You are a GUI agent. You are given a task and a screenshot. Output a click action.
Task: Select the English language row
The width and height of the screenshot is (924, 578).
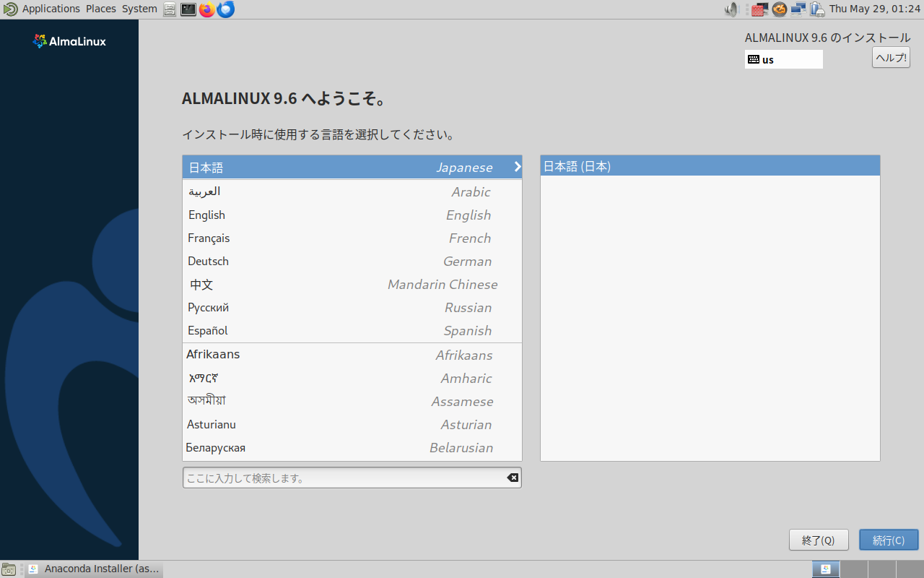coord(352,215)
